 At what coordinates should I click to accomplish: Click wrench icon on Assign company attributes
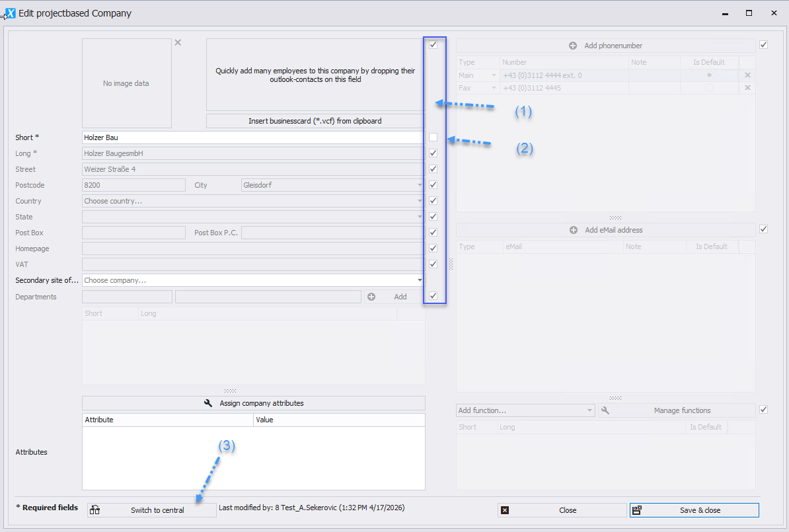point(207,403)
